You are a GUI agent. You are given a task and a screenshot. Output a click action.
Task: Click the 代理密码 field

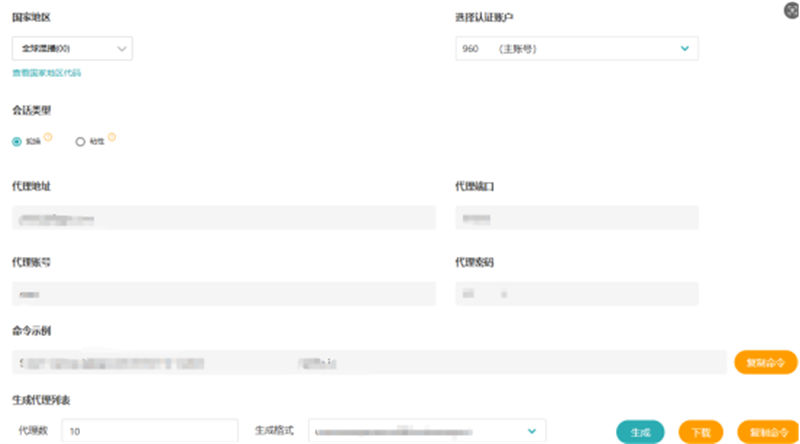[x=576, y=294]
